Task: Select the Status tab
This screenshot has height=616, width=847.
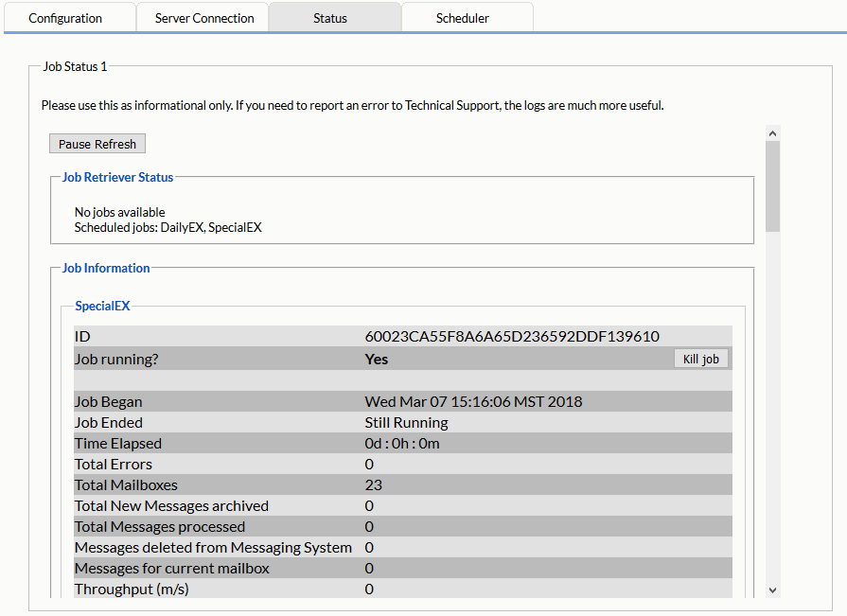Action: [x=330, y=18]
